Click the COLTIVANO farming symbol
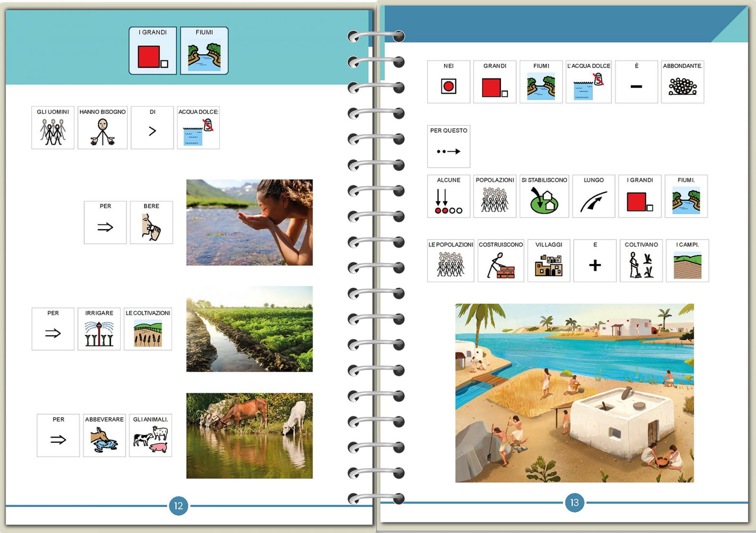This screenshot has width=756, height=533. 641,261
